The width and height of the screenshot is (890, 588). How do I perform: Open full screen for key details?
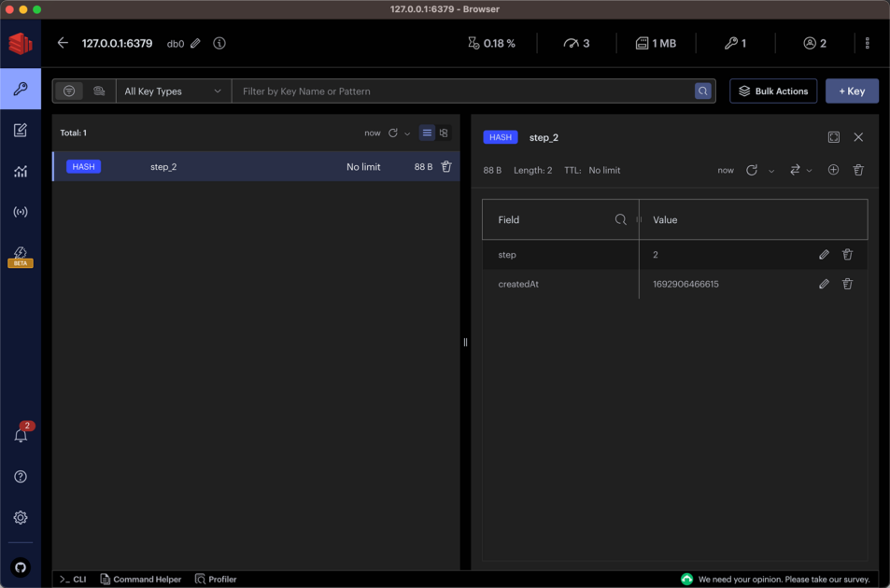pyautogui.click(x=833, y=137)
